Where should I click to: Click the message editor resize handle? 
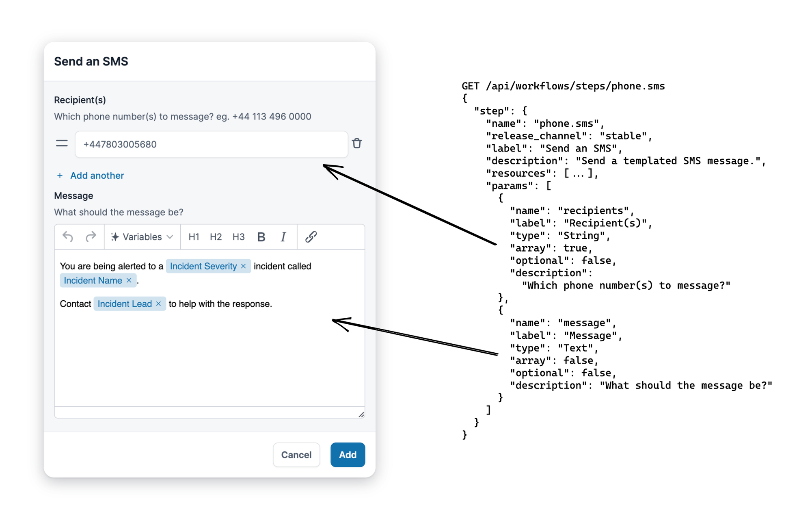pyautogui.click(x=361, y=414)
